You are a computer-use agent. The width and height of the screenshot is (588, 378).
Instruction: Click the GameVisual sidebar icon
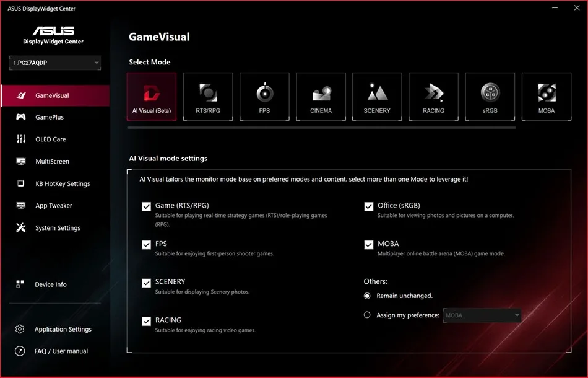click(22, 95)
